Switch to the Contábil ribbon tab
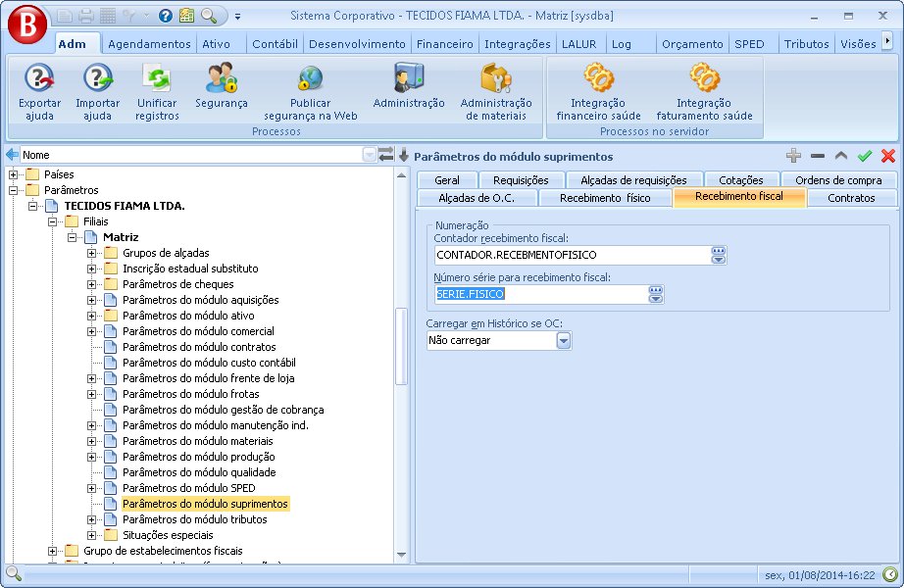Image resolution: width=904 pixels, height=588 pixels. (275, 44)
